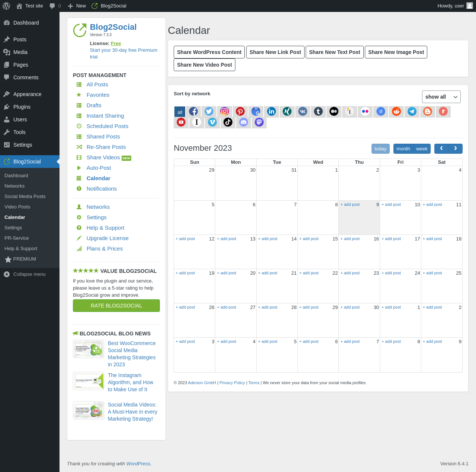476x472 pixels.
Task: Open the WooCommerce blog news thumbnail
Action: pyautogui.click(x=89, y=349)
